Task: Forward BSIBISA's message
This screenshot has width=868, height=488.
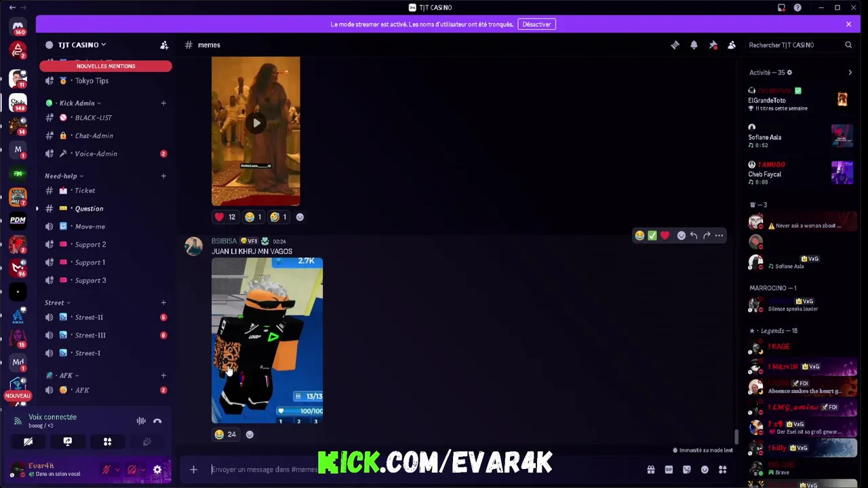Action: click(x=707, y=235)
